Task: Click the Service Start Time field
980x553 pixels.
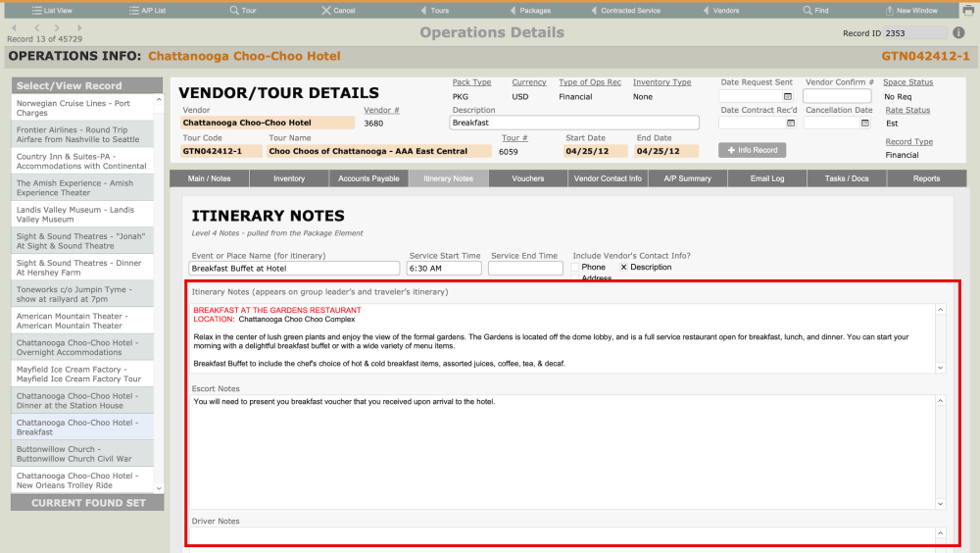Action: (x=444, y=269)
